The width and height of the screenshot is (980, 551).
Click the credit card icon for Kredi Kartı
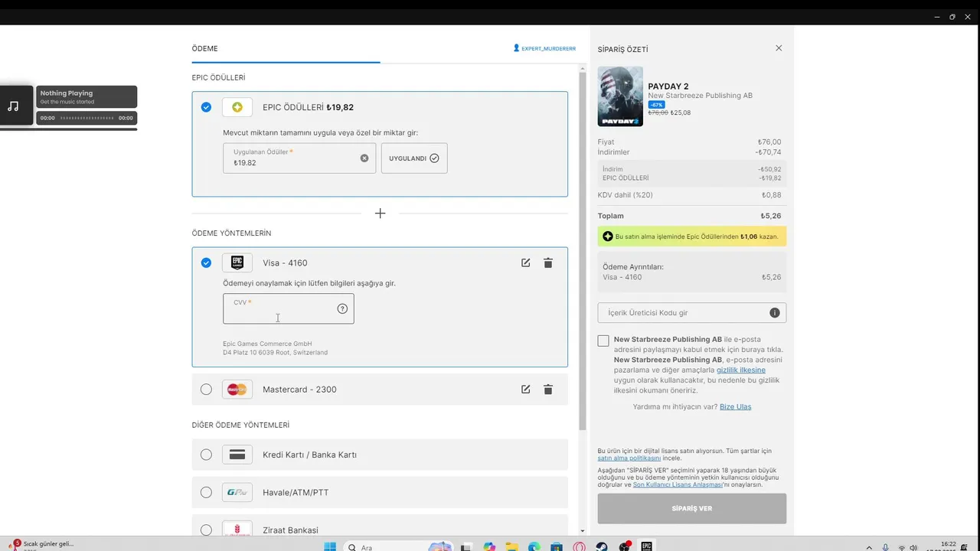pos(237,455)
